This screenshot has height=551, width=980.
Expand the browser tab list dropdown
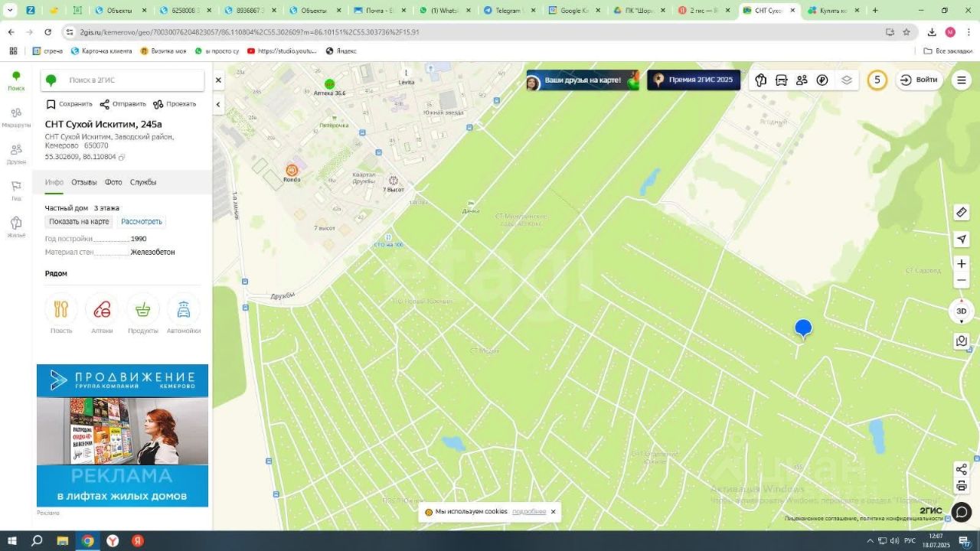click(x=10, y=11)
